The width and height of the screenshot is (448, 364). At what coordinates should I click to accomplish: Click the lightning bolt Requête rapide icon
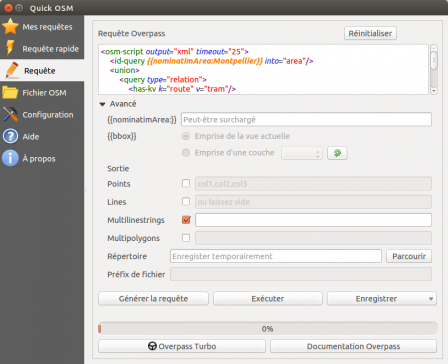(x=10, y=48)
